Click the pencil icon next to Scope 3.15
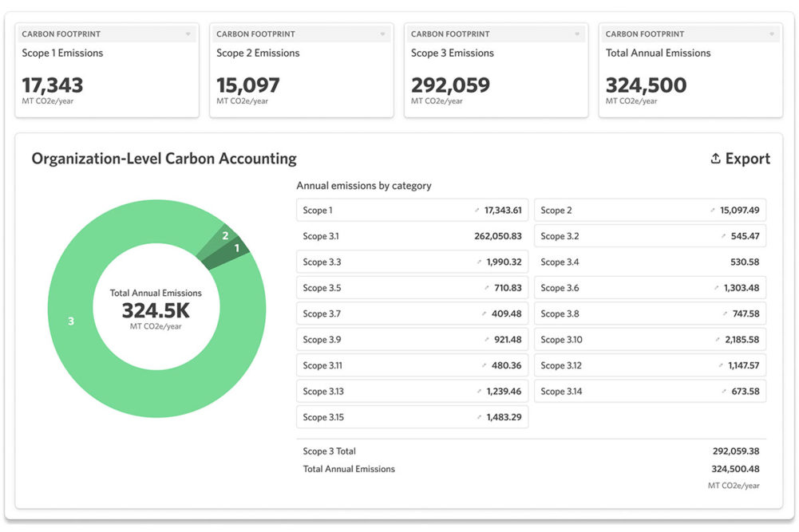This screenshot has height=532, width=799. (479, 417)
